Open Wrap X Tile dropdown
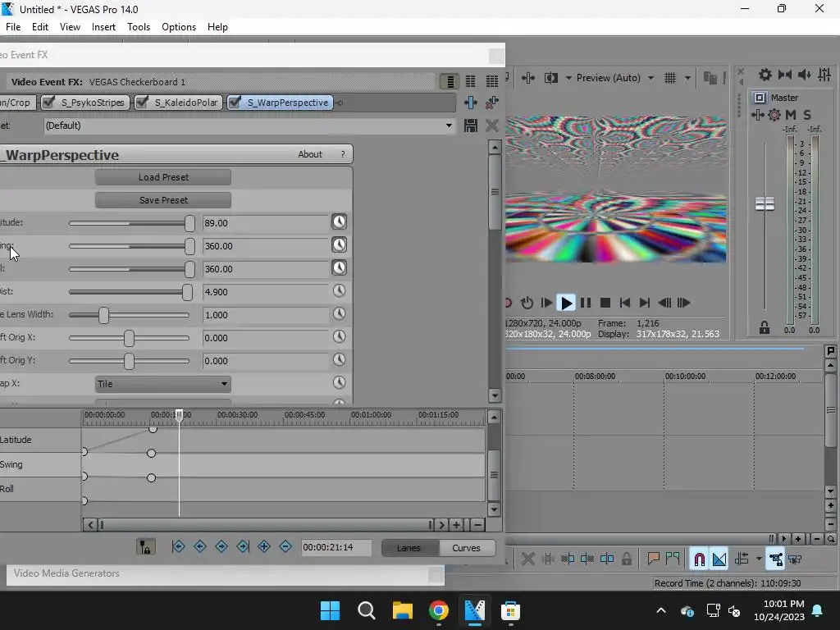The image size is (840, 630). [163, 384]
